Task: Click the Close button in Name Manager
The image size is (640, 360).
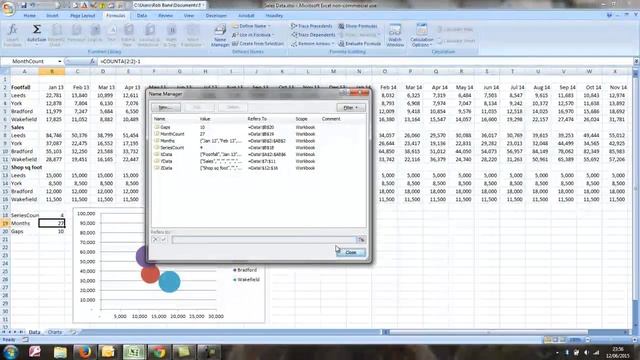Action: point(351,253)
